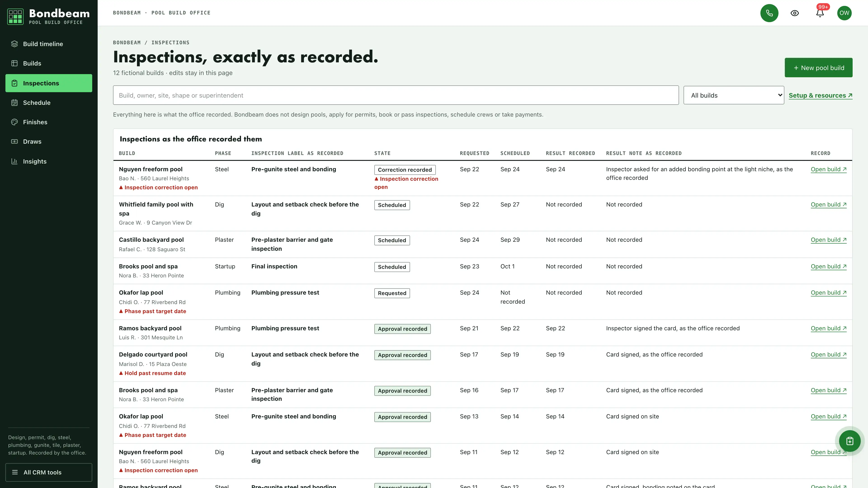
Task: Open build for Nguyen freeform pool Steel row
Action: pyautogui.click(x=829, y=169)
